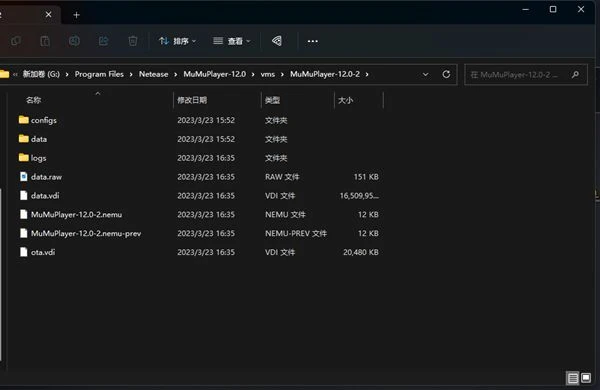Click the search box for MuMuPlayer-12.0-2
The height and width of the screenshot is (390, 600).
(x=526, y=75)
